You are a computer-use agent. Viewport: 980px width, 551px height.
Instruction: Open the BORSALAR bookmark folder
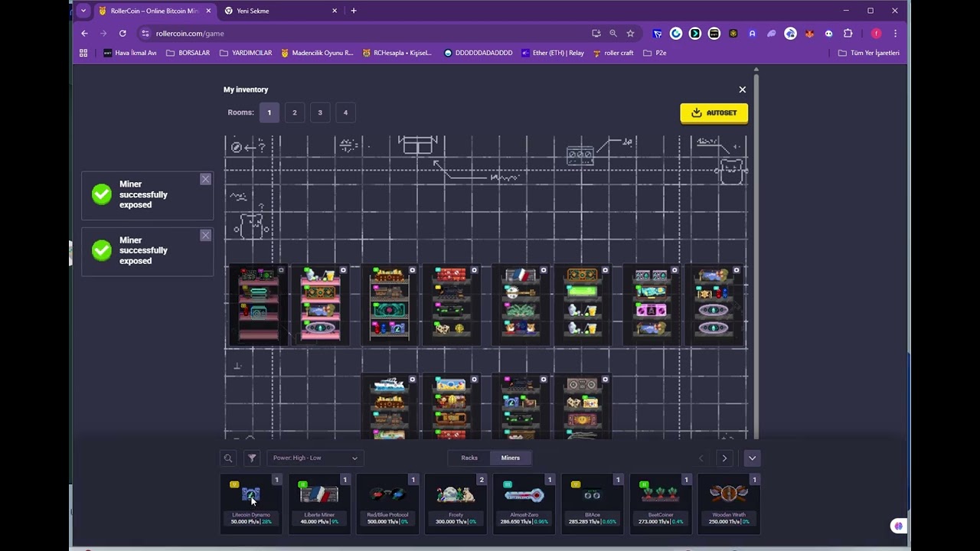(188, 53)
